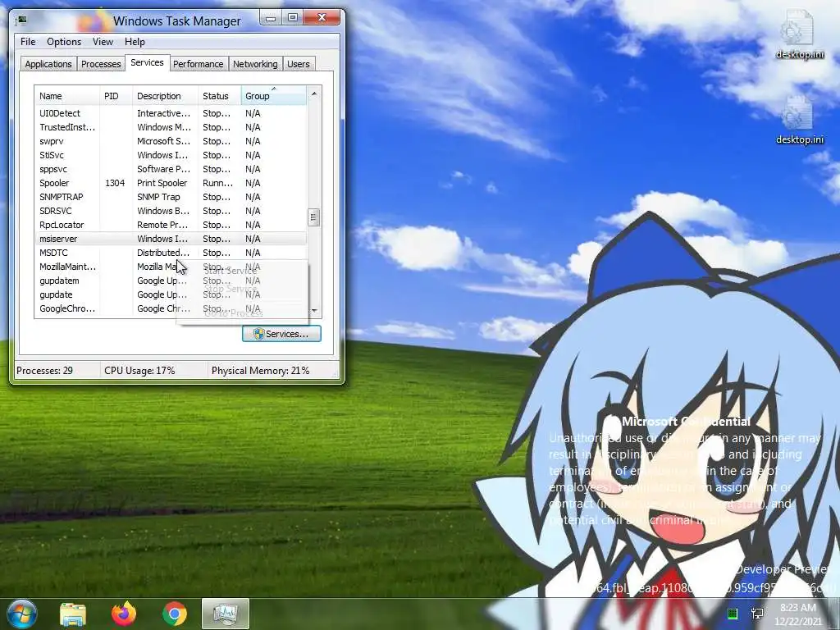
Task: Switch to the Applications tab
Action: [x=48, y=64]
